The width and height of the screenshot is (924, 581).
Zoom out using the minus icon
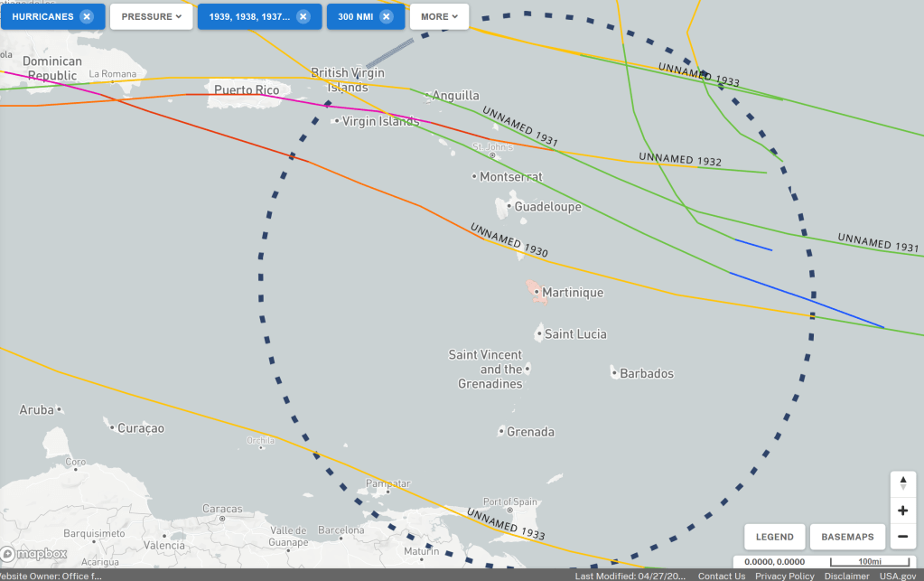coord(902,537)
